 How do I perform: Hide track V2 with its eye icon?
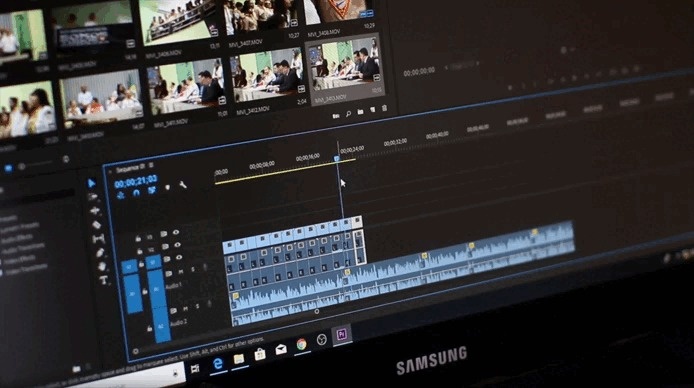point(177,245)
